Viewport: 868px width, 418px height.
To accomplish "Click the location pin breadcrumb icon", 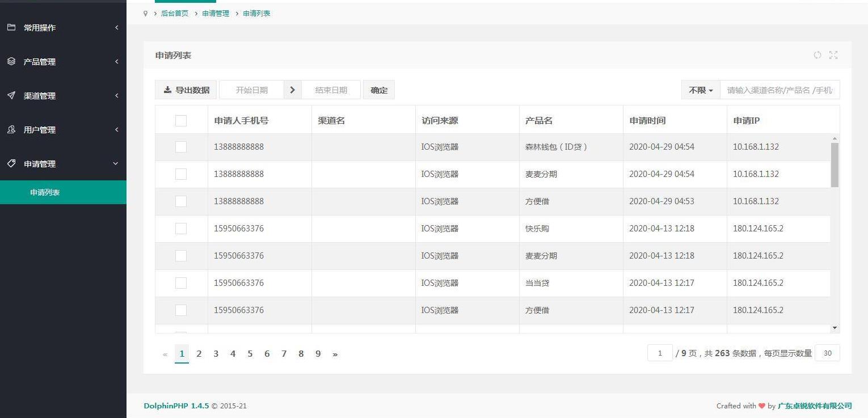I will click(x=146, y=14).
